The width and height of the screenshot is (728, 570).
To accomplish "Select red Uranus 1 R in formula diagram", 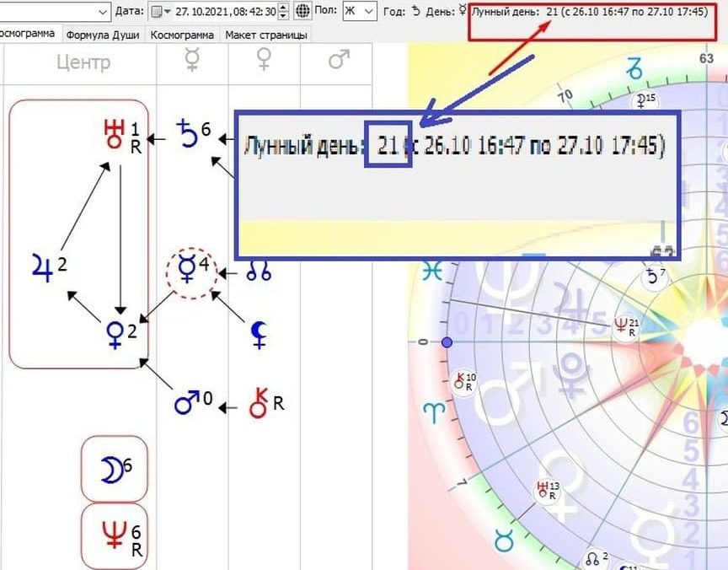I will coord(122,137).
